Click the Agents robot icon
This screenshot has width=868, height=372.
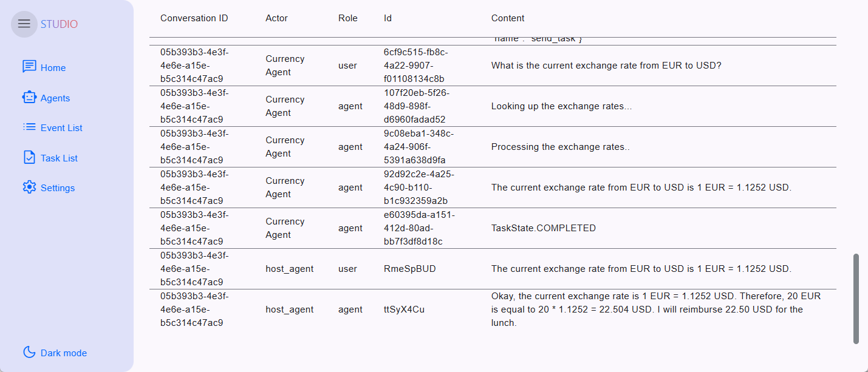(29, 97)
